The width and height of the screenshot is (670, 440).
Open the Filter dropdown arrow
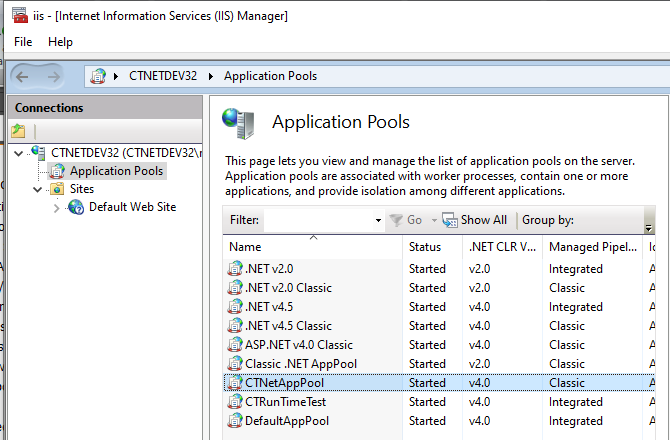(x=378, y=220)
